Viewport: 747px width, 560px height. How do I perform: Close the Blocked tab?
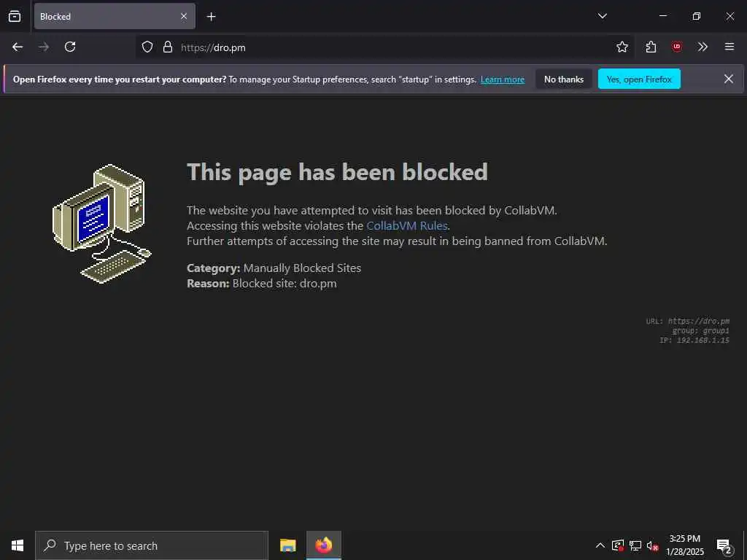click(x=184, y=16)
